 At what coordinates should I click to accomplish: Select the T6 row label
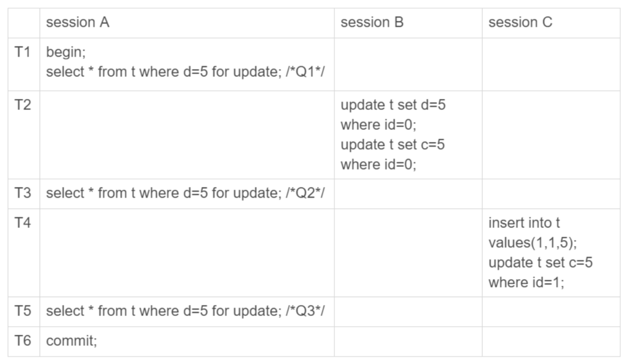click(23, 341)
